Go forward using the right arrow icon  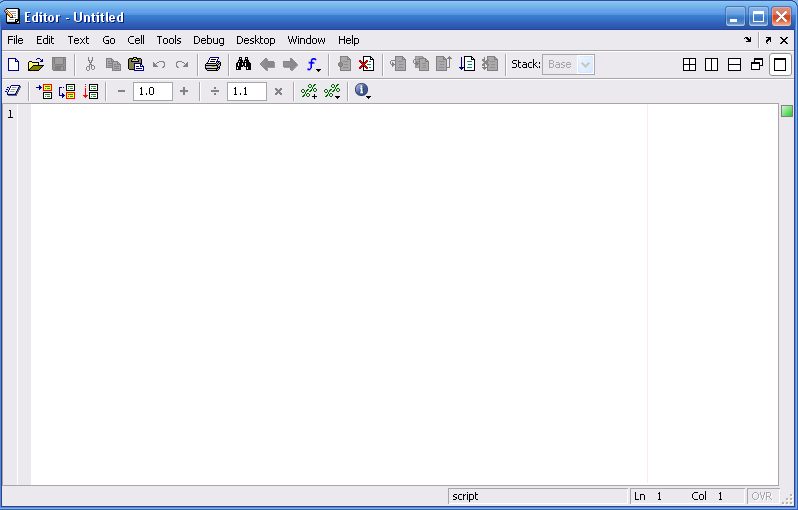coord(290,65)
